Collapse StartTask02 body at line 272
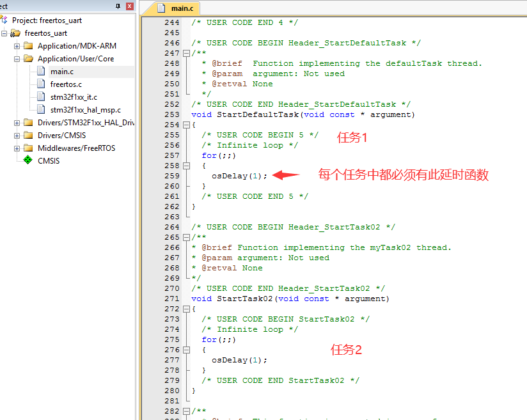Image resolution: width=527 pixels, height=420 pixels. (186, 309)
